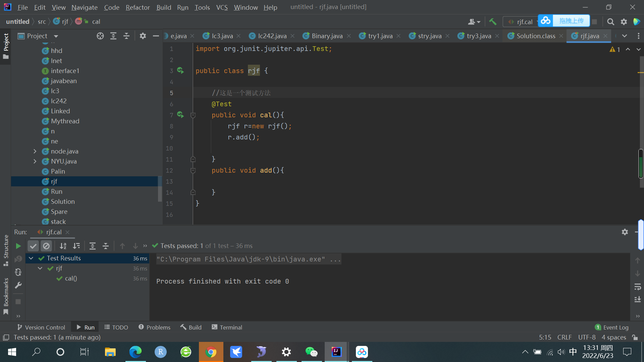This screenshot has width=644, height=362.
Task: Click Search Everywhere magnifier icon
Action: [610, 22]
